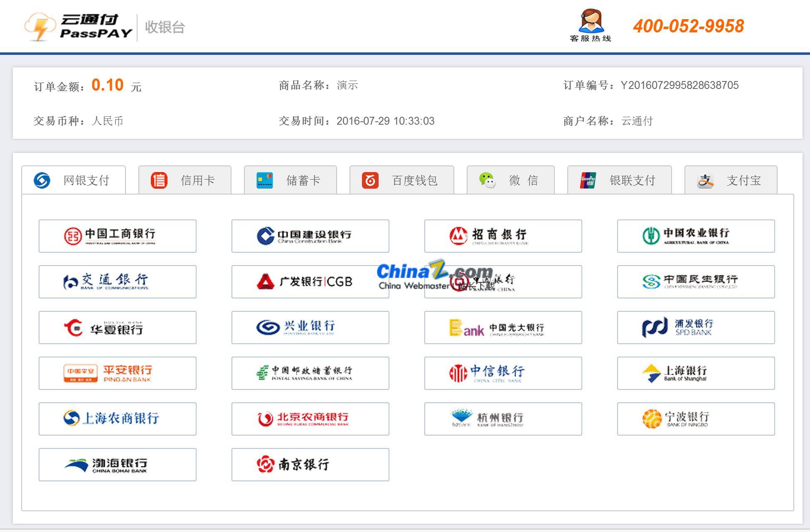Select 交通银行 bank option
Screen dimensions: 810x532
coord(118,282)
